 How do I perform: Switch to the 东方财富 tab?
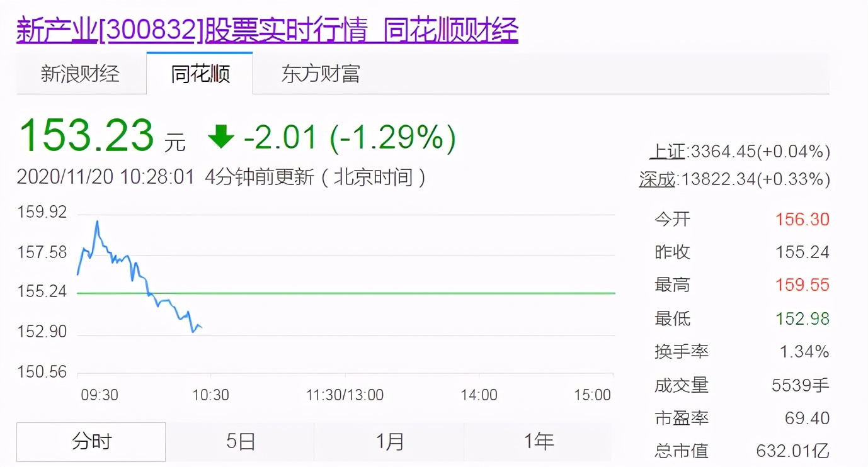(320, 74)
